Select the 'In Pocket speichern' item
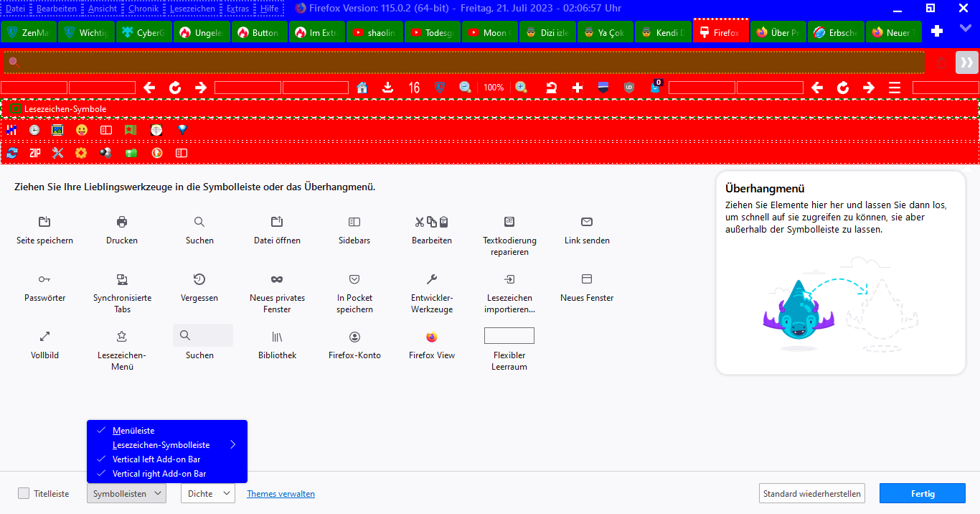Viewport: 980px width, 514px height. [354, 293]
